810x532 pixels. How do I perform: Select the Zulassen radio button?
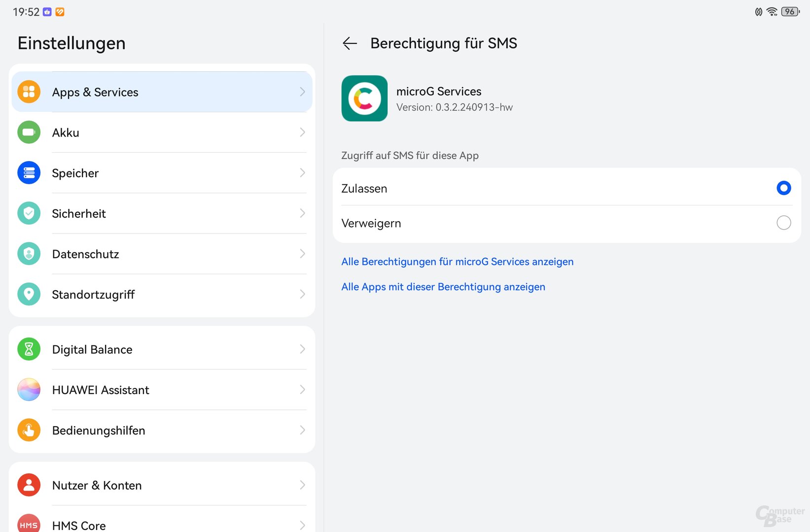click(x=783, y=188)
